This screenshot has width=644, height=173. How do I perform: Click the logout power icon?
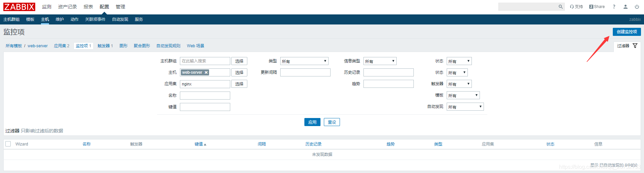[637, 7]
